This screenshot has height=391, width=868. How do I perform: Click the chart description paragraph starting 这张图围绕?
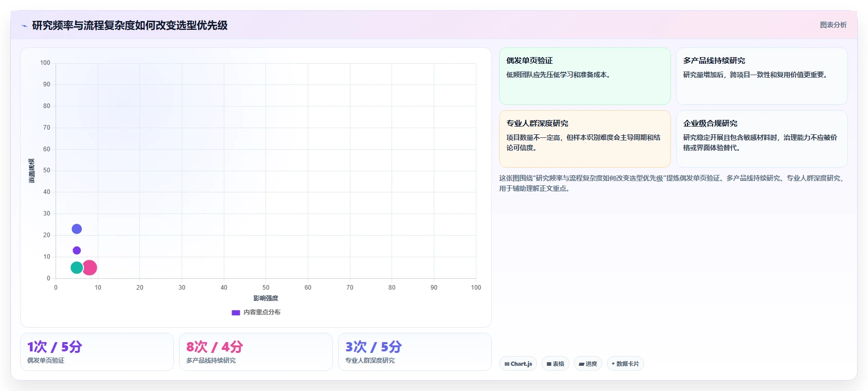tap(671, 183)
